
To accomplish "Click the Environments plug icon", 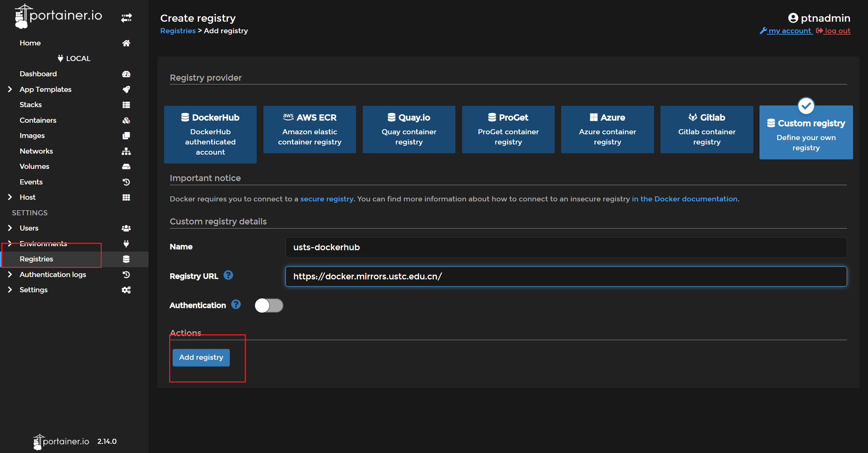I will coord(126,243).
